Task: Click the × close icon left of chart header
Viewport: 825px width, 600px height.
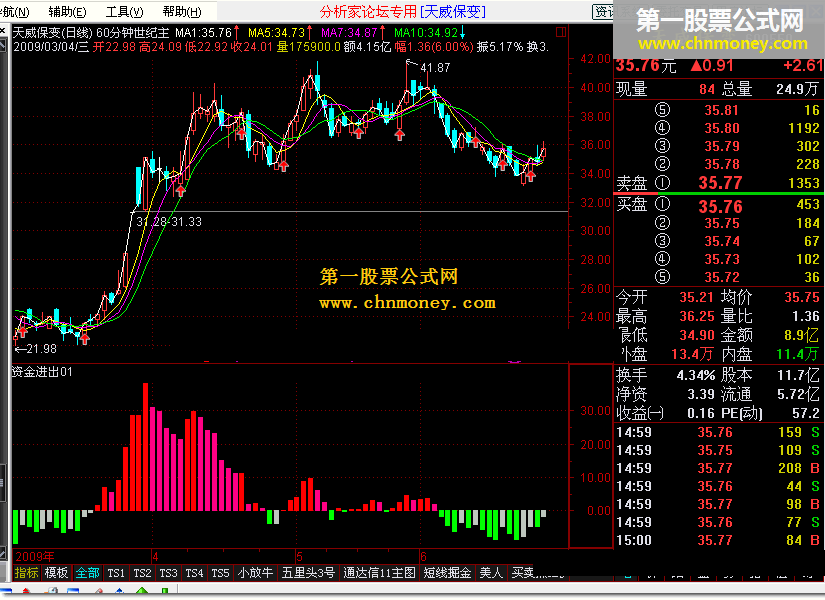Action: tap(3, 31)
